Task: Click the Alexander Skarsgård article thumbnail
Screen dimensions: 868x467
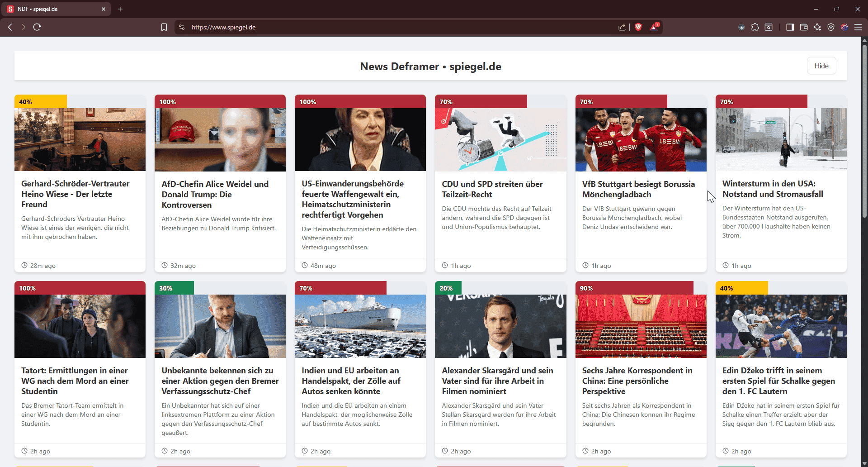Action: coord(500,326)
